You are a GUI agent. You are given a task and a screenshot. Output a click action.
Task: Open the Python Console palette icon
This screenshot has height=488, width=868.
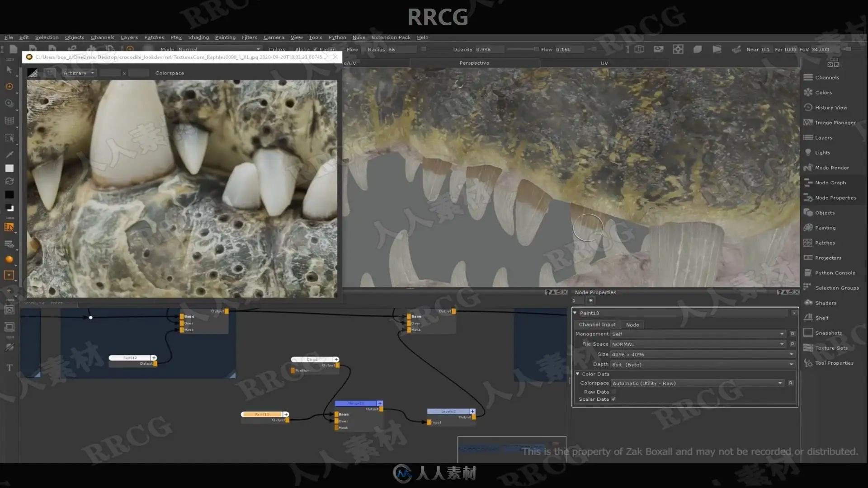coord(808,273)
